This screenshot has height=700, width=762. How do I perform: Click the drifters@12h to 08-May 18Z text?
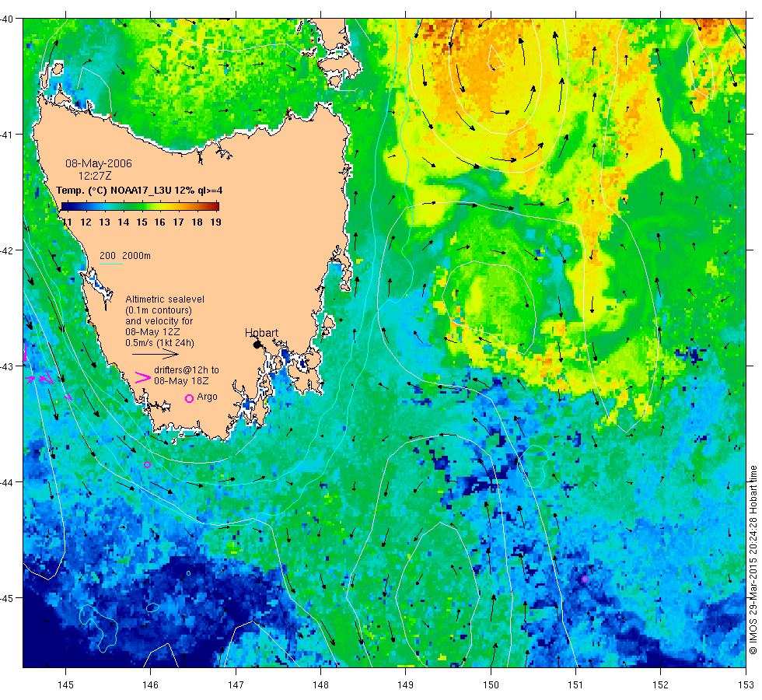tap(187, 375)
